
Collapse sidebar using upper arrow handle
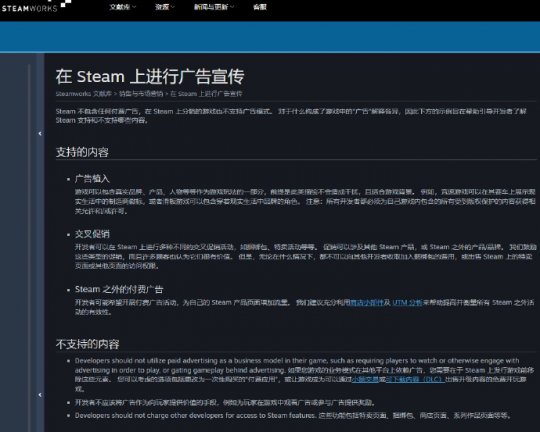(x=40, y=133)
